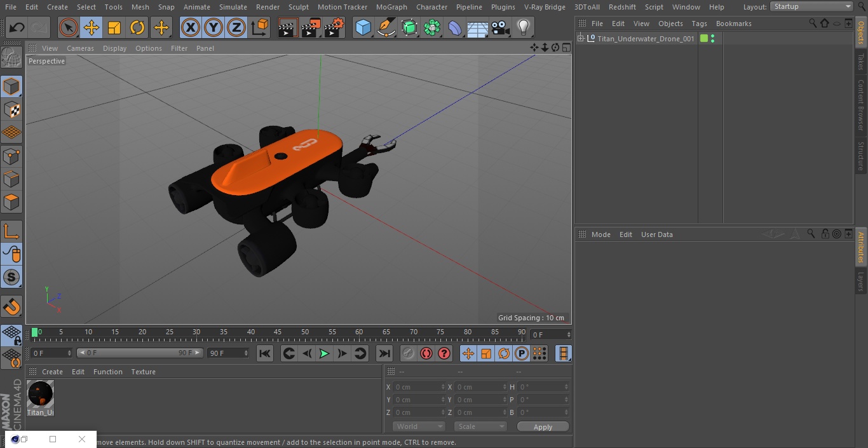
Task: Toggle Z axis lock
Action: [x=236, y=28]
